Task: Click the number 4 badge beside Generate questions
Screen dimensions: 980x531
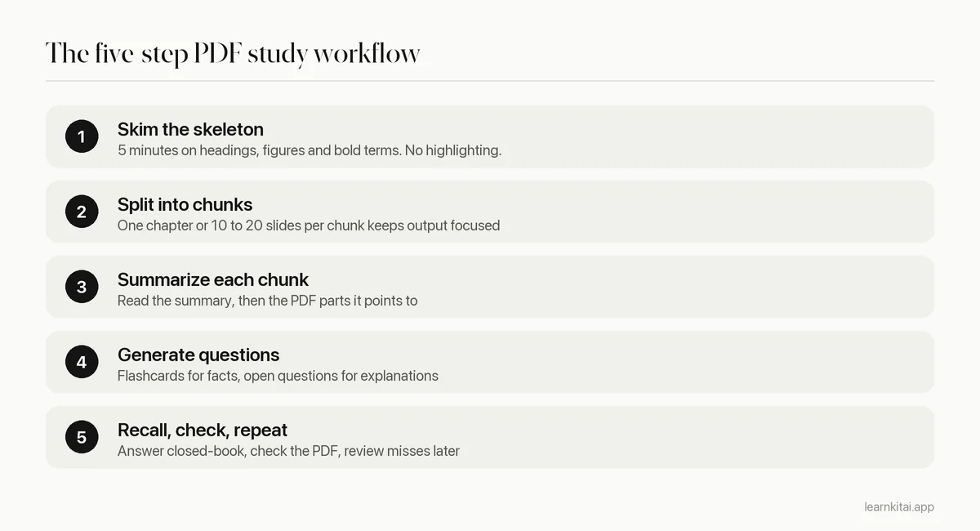Action: pyautogui.click(x=82, y=362)
